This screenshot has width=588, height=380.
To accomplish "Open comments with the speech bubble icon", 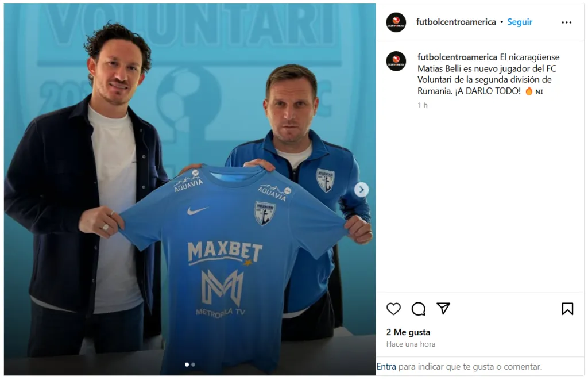I will pos(418,309).
